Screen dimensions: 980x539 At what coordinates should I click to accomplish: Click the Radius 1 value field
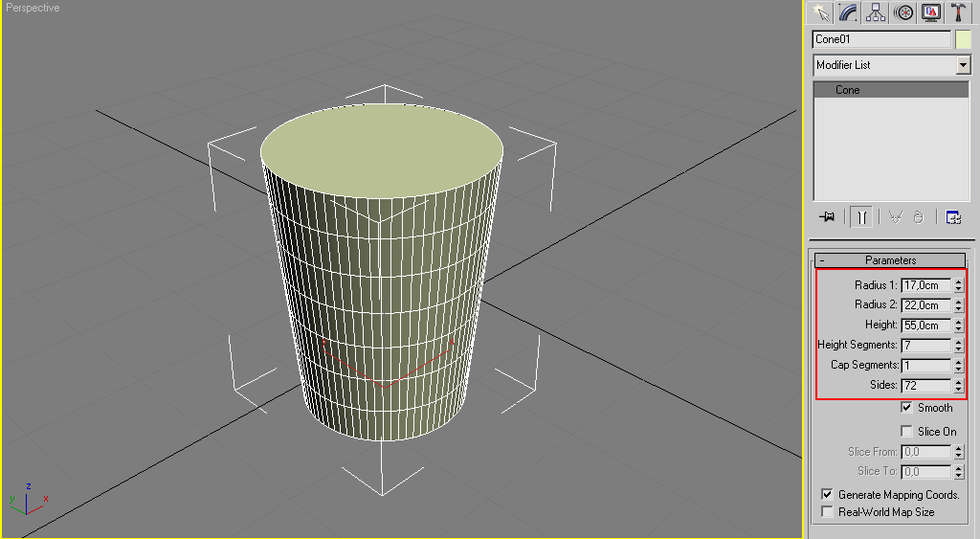pyautogui.click(x=926, y=285)
